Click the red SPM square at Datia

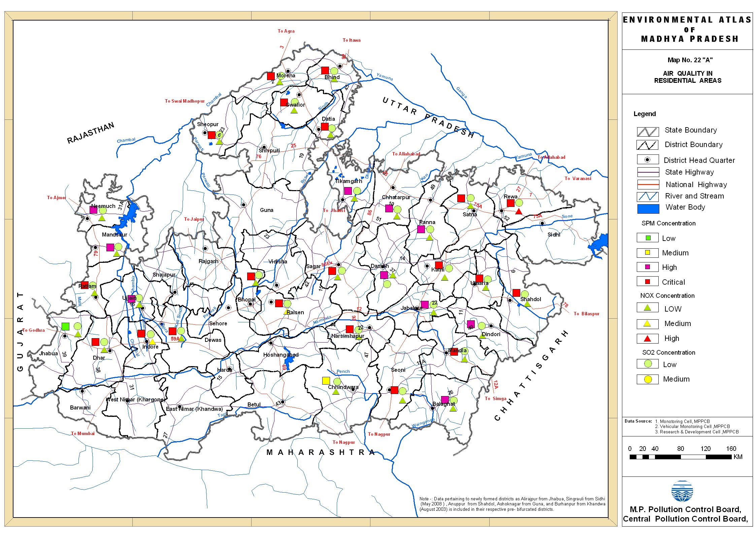click(325, 127)
